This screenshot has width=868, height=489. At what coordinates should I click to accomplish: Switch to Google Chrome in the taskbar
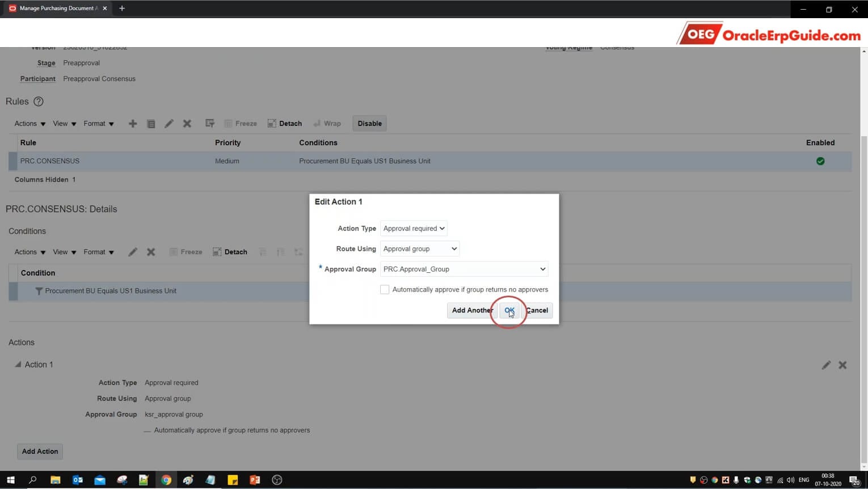[166, 480]
